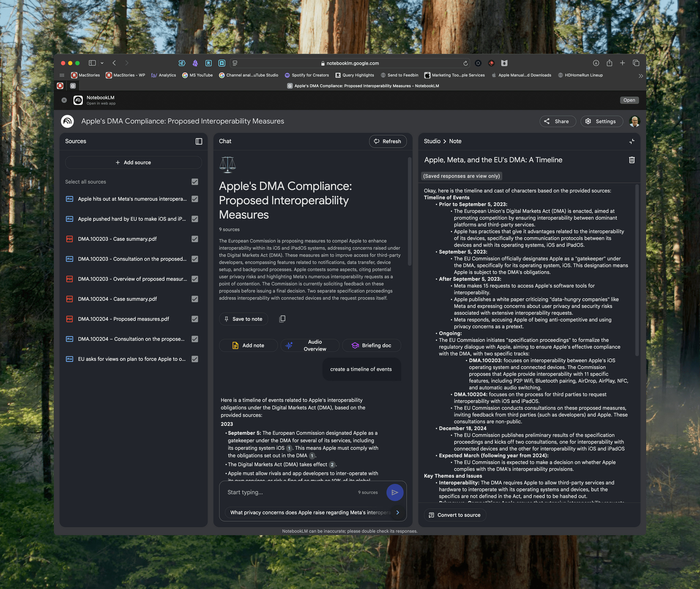Open Safari's downloads icon
The width and height of the screenshot is (700, 589).
click(x=596, y=63)
